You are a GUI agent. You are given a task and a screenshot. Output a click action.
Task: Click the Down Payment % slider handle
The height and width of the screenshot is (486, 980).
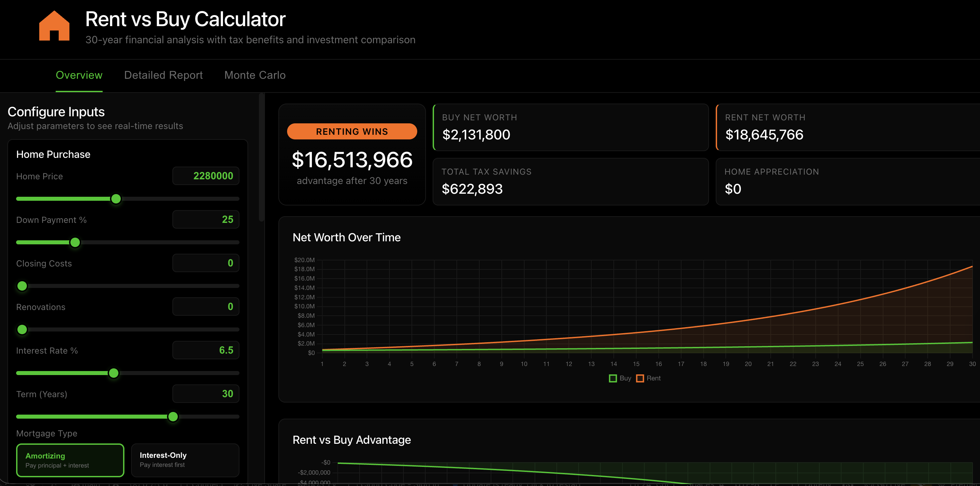[75, 242]
